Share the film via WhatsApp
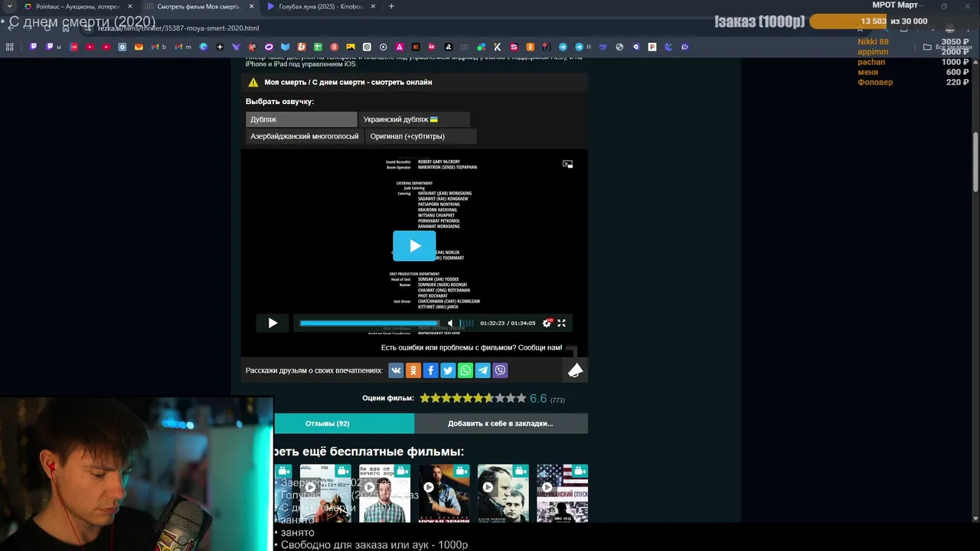Screen dimensions: 980x551 pyautogui.click(x=465, y=370)
